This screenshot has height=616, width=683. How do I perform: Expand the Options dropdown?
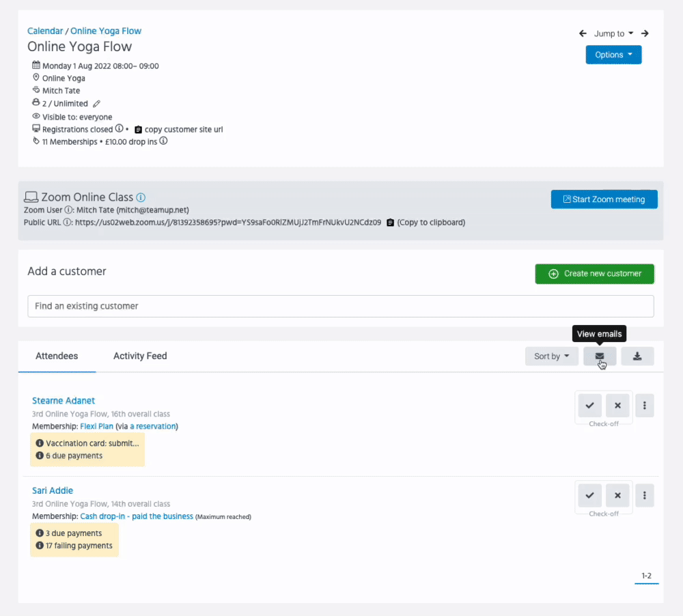tap(613, 55)
